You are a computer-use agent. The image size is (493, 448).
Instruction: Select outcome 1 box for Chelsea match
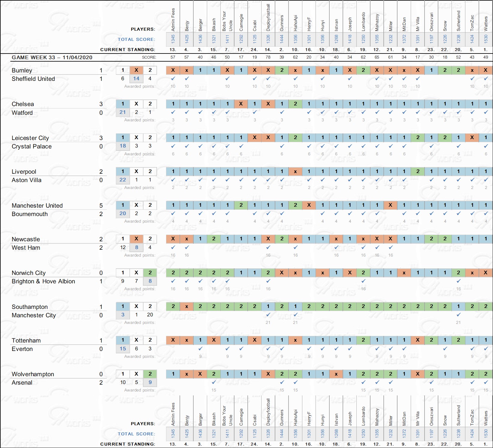[x=123, y=104]
